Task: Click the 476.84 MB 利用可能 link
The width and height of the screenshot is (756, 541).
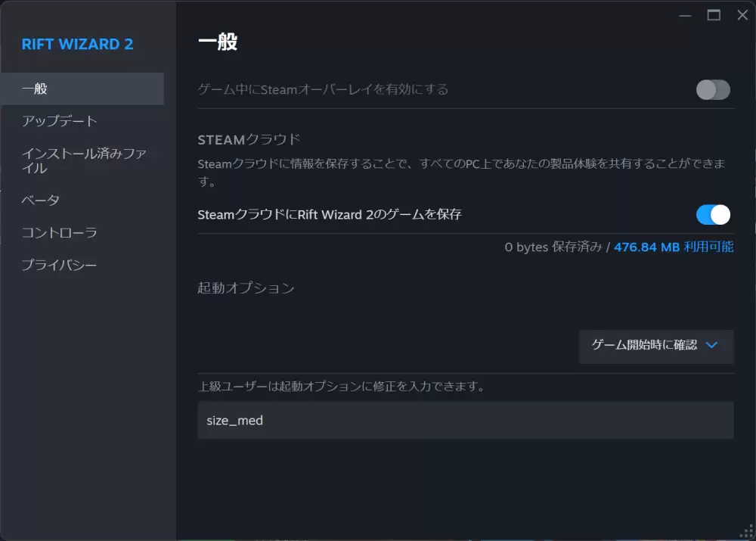Action: pyautogui.click(x=673, y=247)
